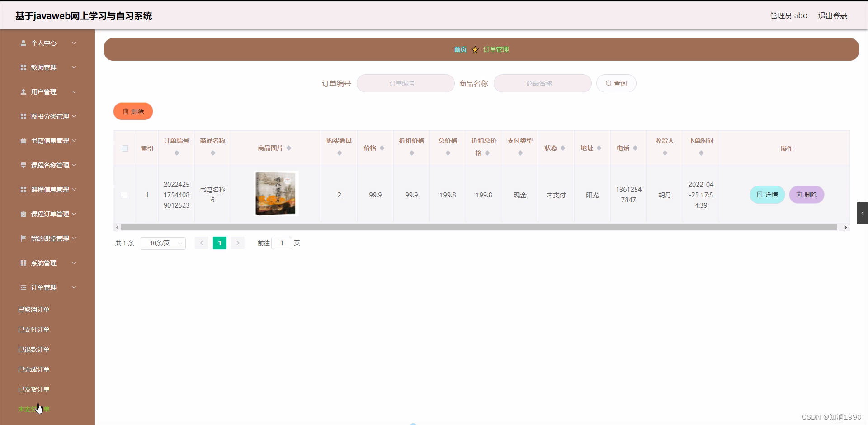Viewport: 868px width, 425px height.
Task: Click the trash icon on 删除 button
Action: point(126,111)
